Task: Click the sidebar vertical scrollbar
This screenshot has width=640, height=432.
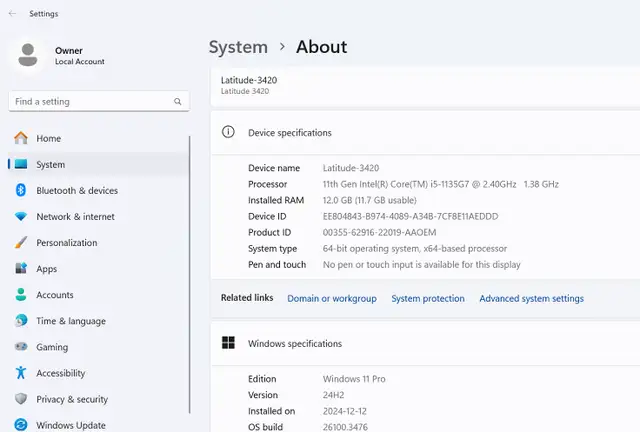Action: click(189, 274)
